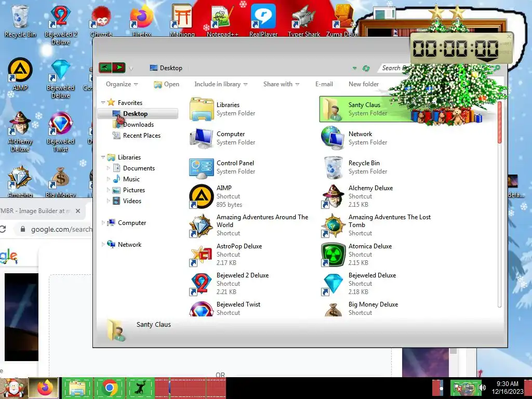
Task: Click the taskbar clock showing 9:30 AM
Action: [x=507, y=388]
